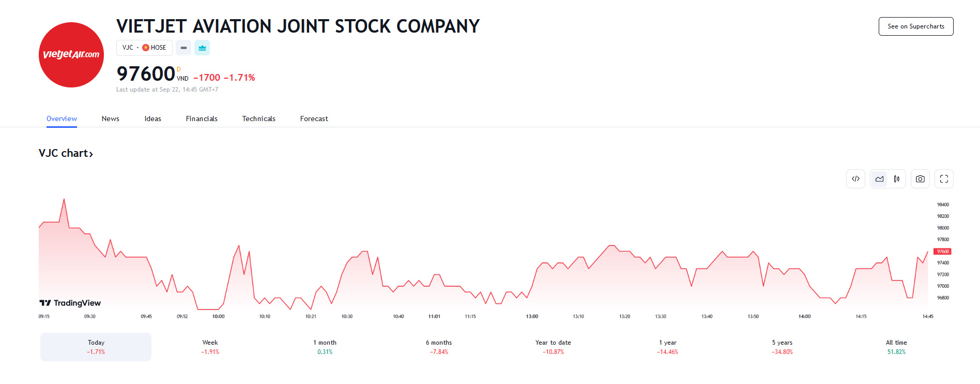Select the All time range
Image resolution: width=980 pixels, height=384 pixels.
point(896,347)
